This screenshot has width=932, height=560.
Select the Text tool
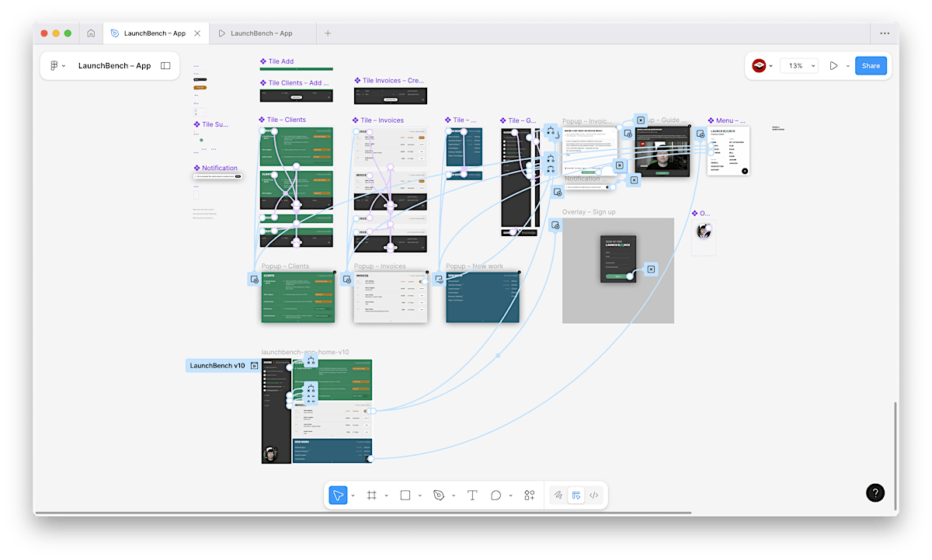tap(472, 496)
